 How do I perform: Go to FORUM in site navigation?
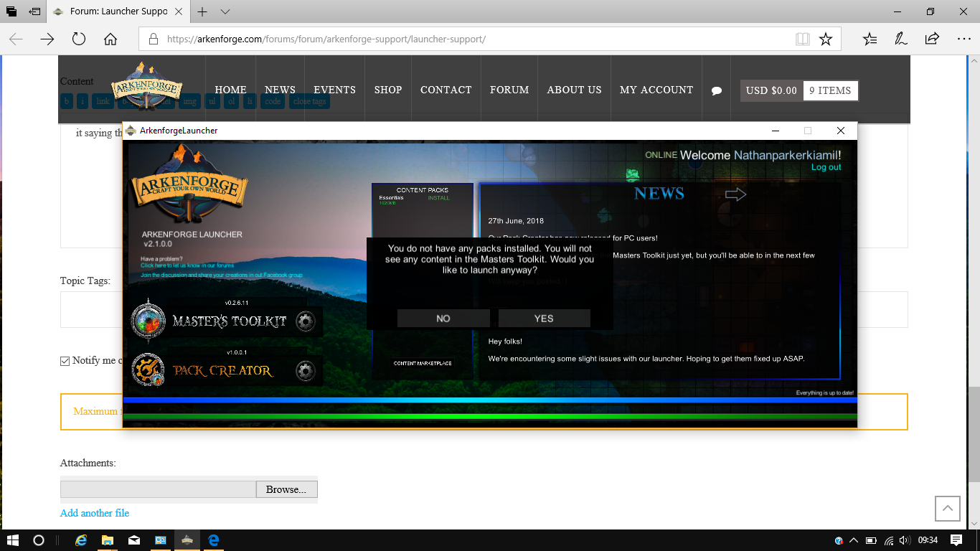509,90
